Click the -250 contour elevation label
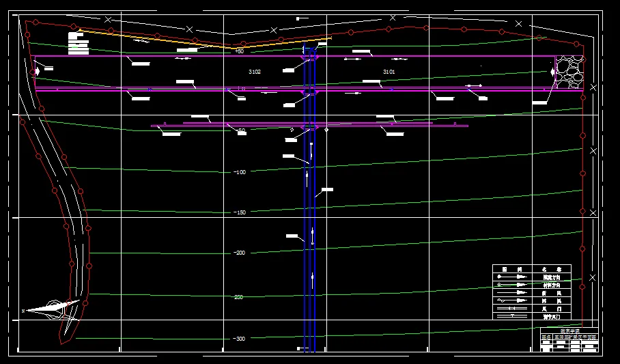The height and width of the screenshot is (364, 620). click(238, 297)
